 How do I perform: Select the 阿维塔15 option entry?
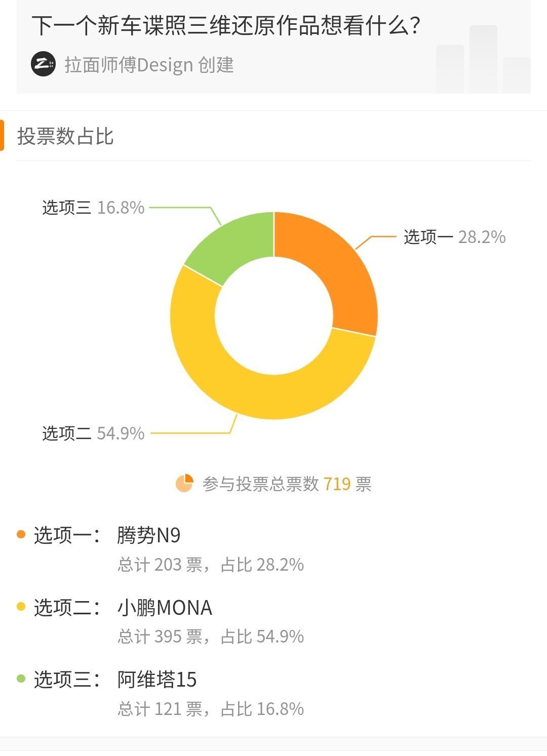[x=157, y=679]
